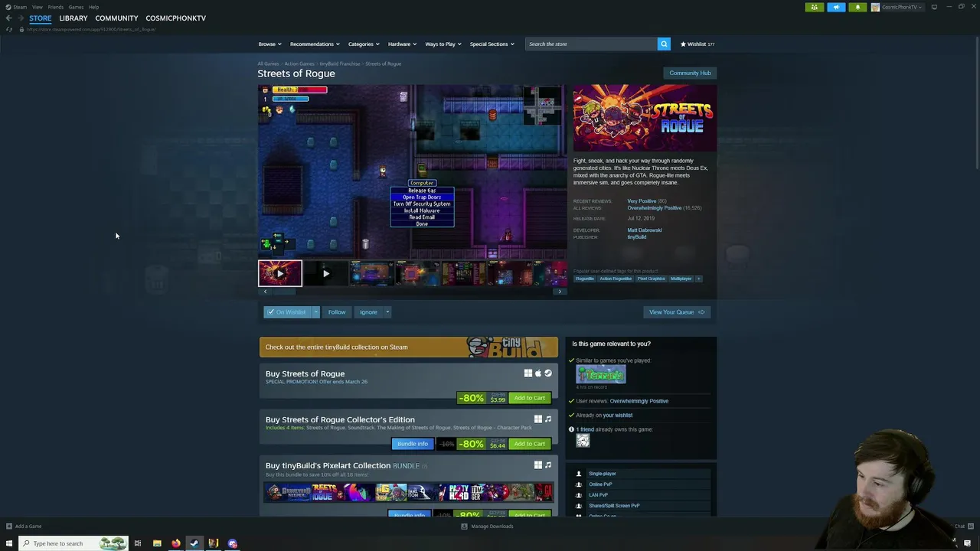This screenshot has height=551, width=980.
Task: Open the notifications bell icon
Action: coord(857,7)
